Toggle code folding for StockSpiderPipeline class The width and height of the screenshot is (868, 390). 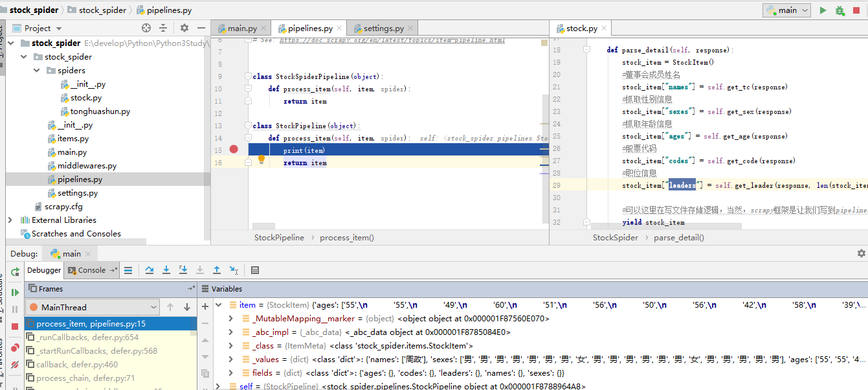[x=248, y=76]
